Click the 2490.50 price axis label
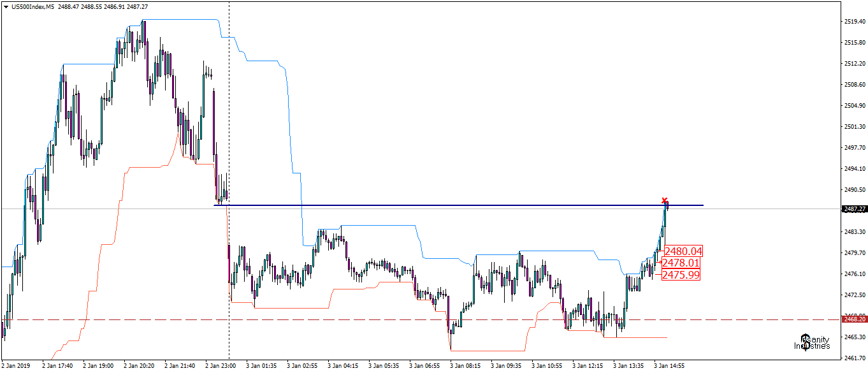Image resolution: width=868 pixels, height=373 pixels. pos(853,189)
